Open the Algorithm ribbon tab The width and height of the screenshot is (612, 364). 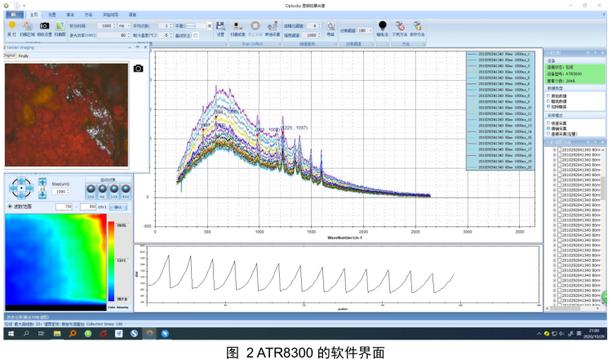tap(70, 15)
